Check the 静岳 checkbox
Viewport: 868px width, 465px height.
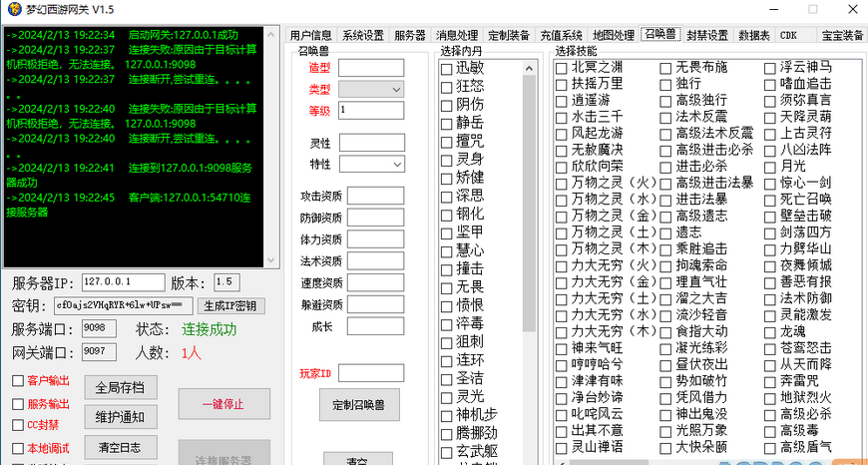[x=446, y=124]
